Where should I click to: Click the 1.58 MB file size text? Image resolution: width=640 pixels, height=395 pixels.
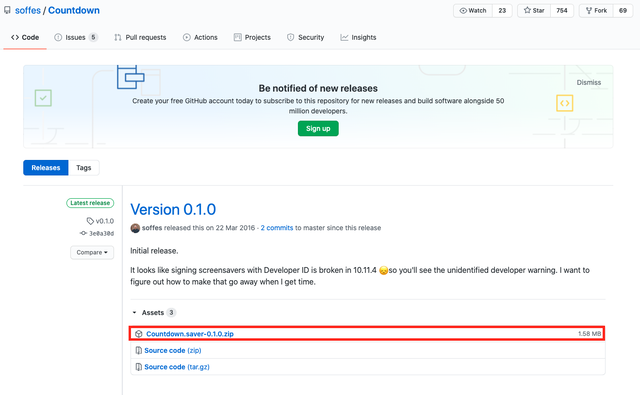point(589,334)
